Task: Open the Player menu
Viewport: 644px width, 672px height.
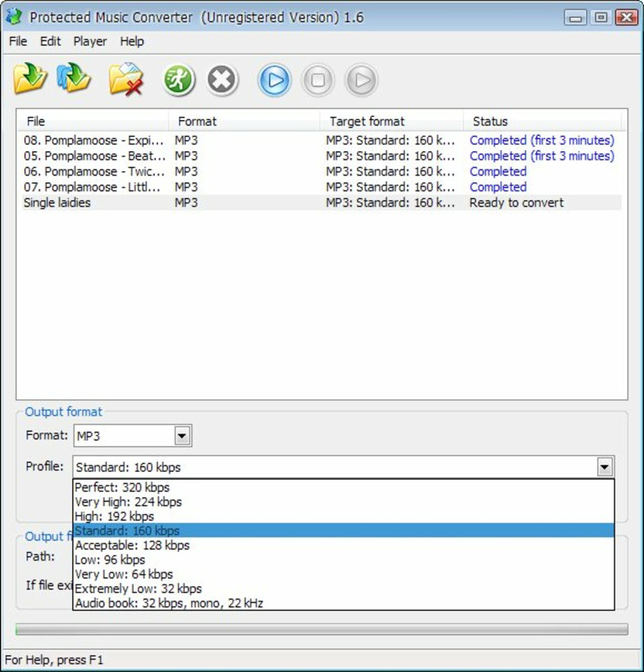Action: coord(90,41)
